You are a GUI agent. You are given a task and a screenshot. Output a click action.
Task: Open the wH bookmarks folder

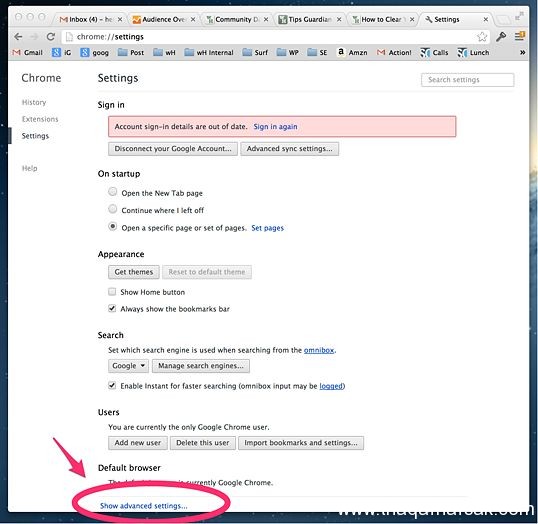(164, 53)
